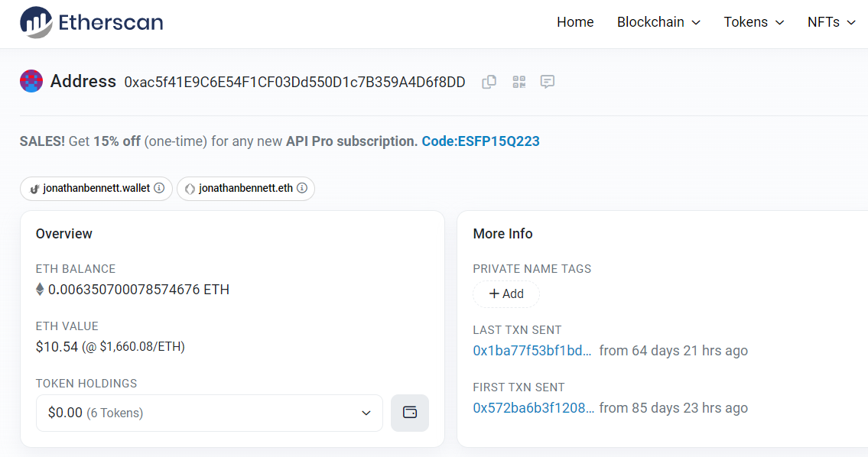The width and height of the screenshot is (868, 457).
Task: Click the jonathanbennett.eth name tag
Action: 245,188
